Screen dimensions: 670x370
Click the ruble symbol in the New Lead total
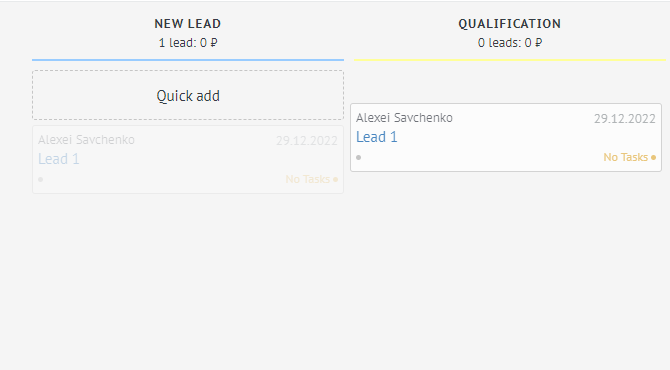[x=214, y=43]
